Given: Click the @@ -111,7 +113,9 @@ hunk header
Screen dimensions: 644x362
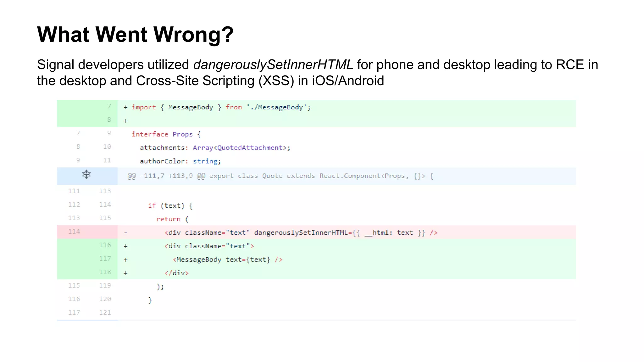Looking at the screenshot, I should (x=316, y=176).
